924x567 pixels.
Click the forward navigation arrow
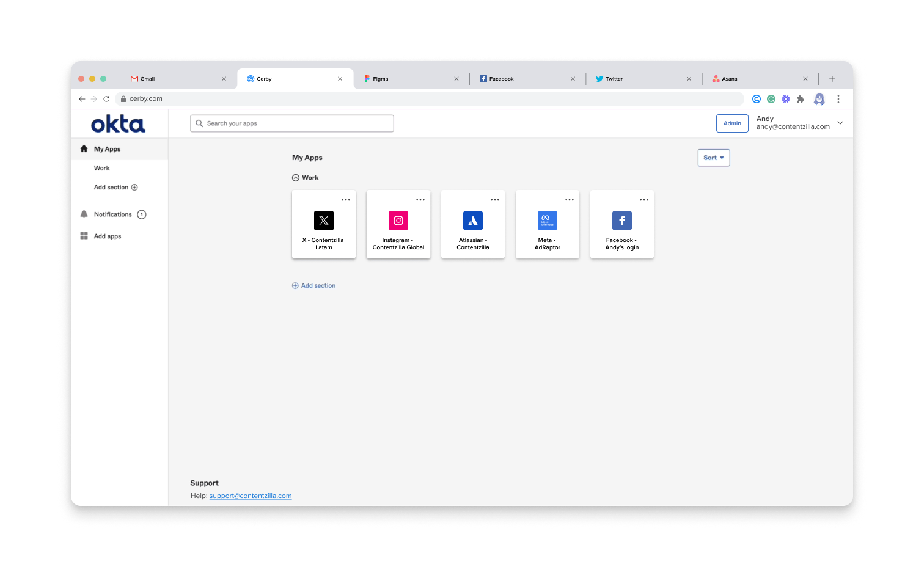94,98
